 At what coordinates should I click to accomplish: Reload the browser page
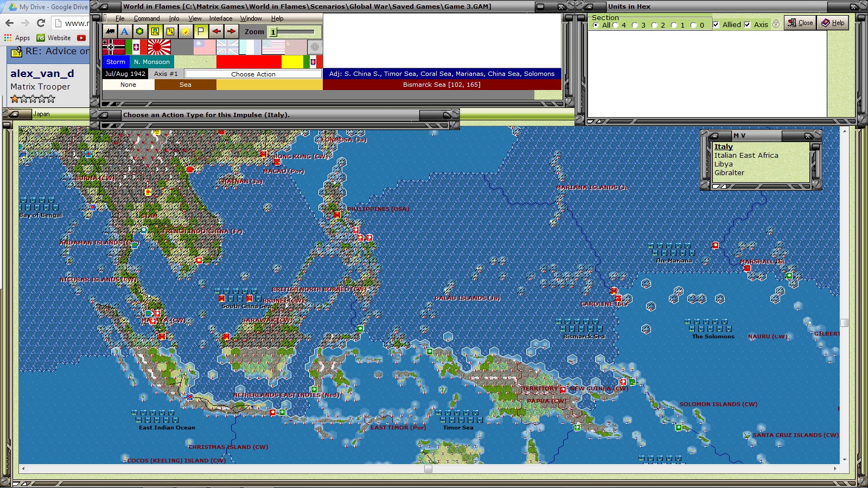pyautogui.click(x=41, y=23)
